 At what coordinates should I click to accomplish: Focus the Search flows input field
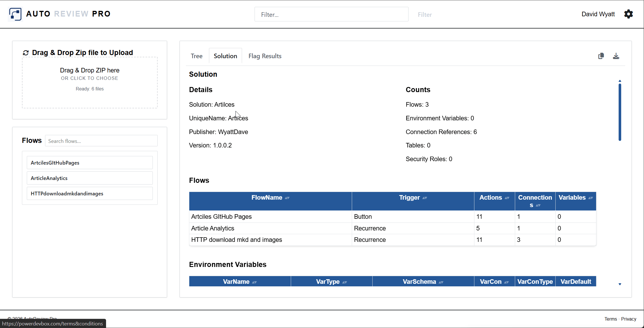click(x=101, y=141)
